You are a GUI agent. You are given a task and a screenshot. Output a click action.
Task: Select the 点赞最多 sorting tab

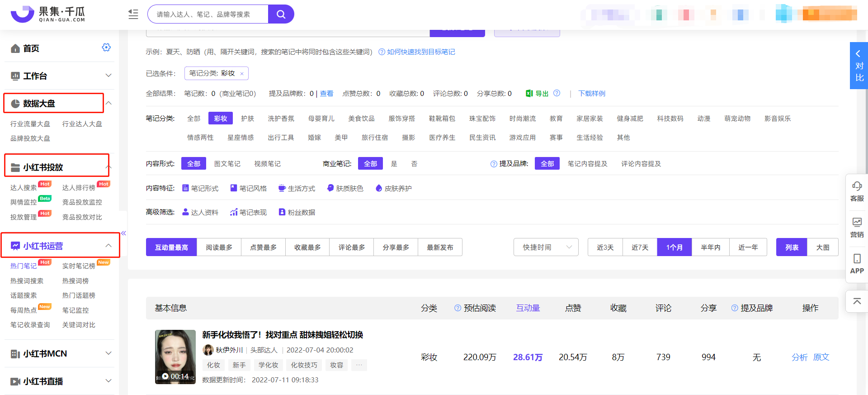[263, 247]
